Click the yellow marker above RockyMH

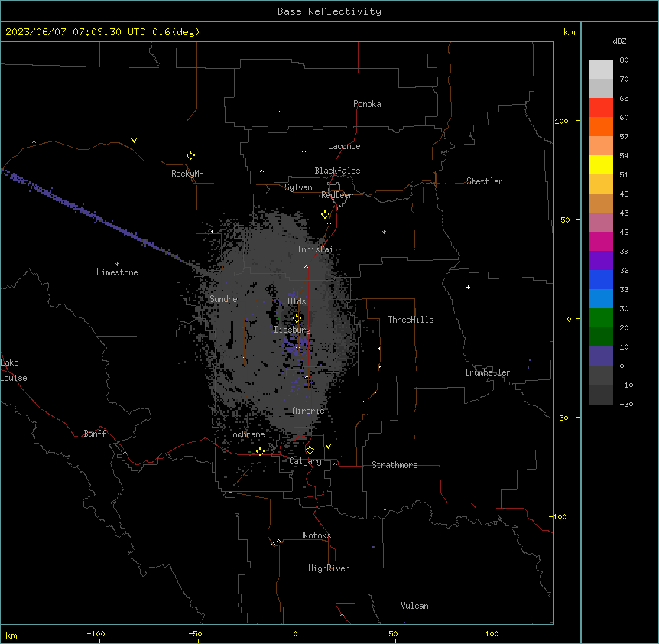pyautogui.click(x=190, y=156)
